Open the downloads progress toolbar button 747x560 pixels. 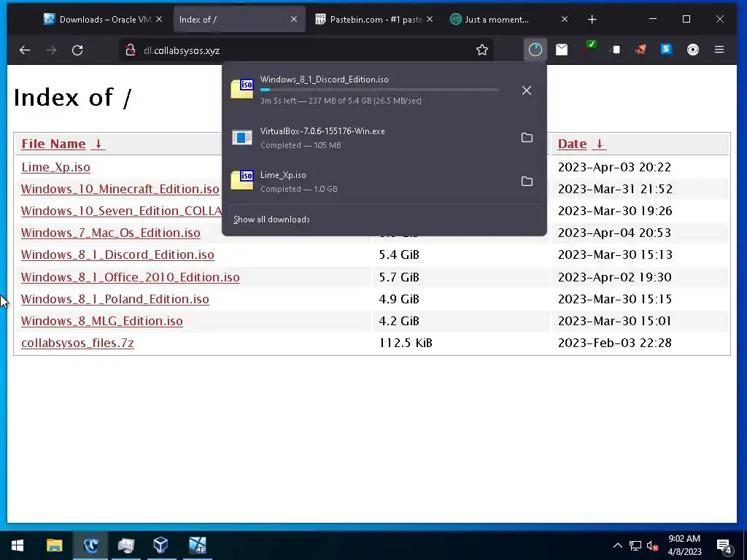pos(535,50)
